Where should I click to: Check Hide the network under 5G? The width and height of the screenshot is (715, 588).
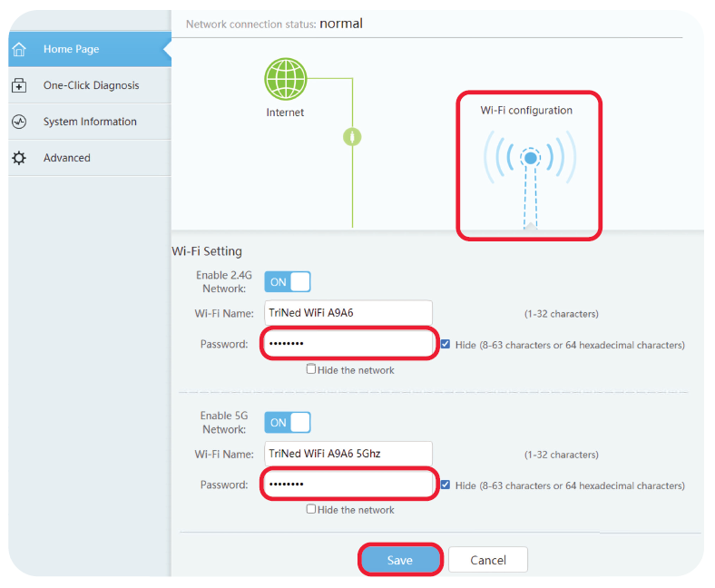pos(311,509)
